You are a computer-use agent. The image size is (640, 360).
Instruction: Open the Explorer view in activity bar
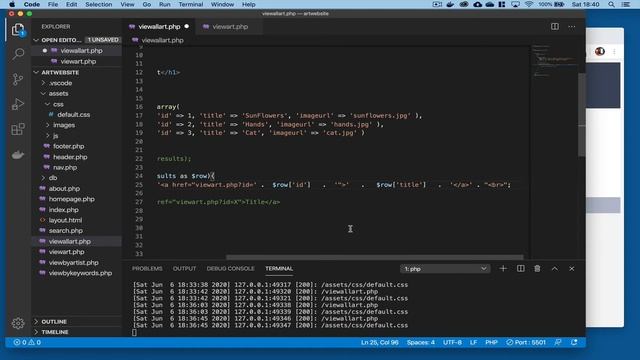(x=18, y=30)
